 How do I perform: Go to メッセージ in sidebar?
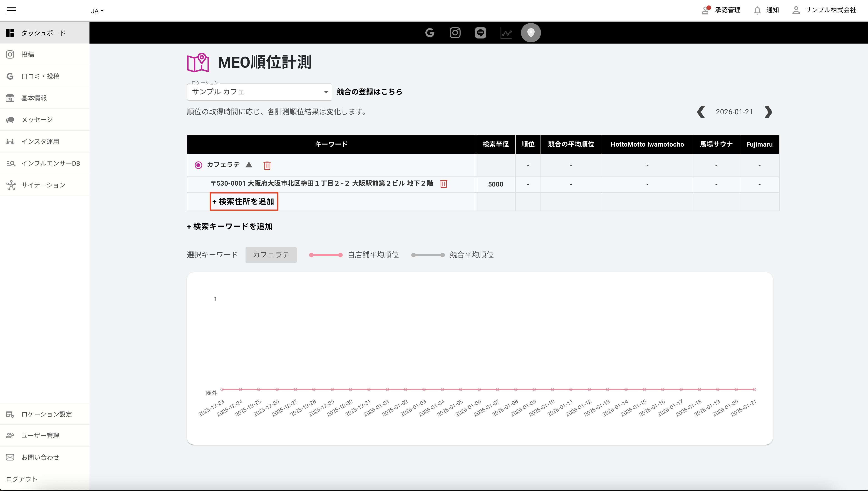(x=45, y=120)
